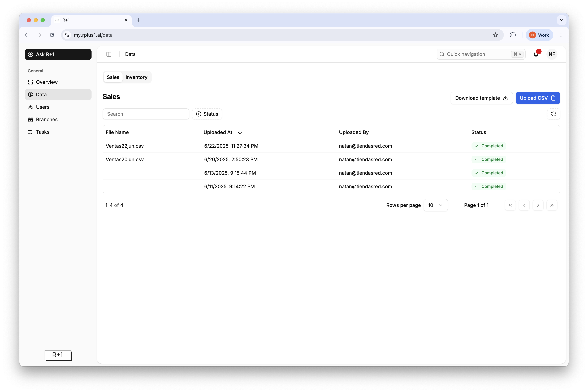Viewport: 588px width, 392px height.
Task: Click Completed badge in 6/11/2025 row
Action: 489,186
